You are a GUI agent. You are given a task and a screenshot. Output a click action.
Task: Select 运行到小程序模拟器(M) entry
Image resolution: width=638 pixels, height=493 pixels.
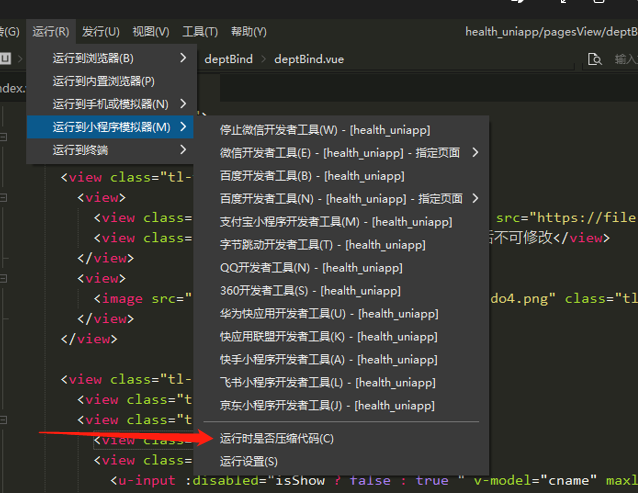click(x=110, y=127)
